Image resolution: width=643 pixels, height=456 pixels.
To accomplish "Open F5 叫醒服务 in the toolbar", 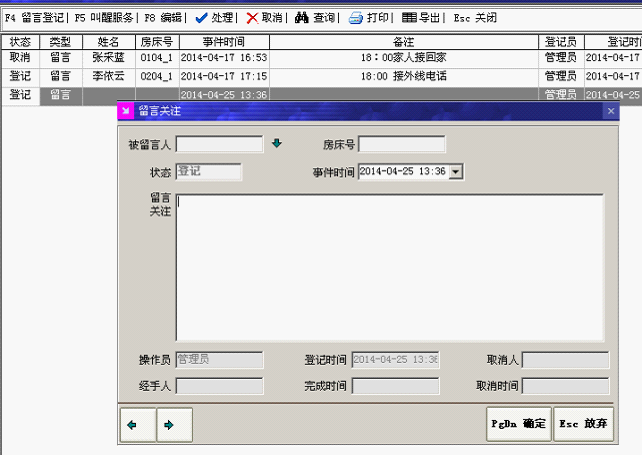I will click(x=104, y=18).
